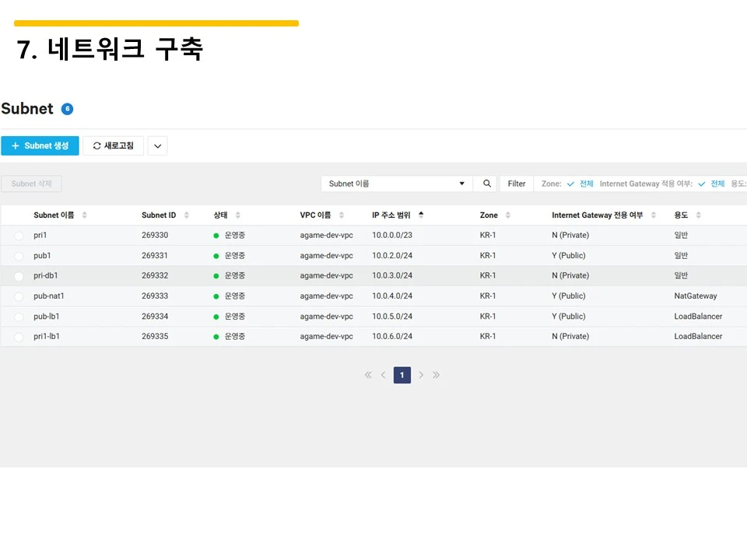This screenshot has height=560, width=747.
Task: Sort by Zone column arrows
Action: (x=508, y=215)
